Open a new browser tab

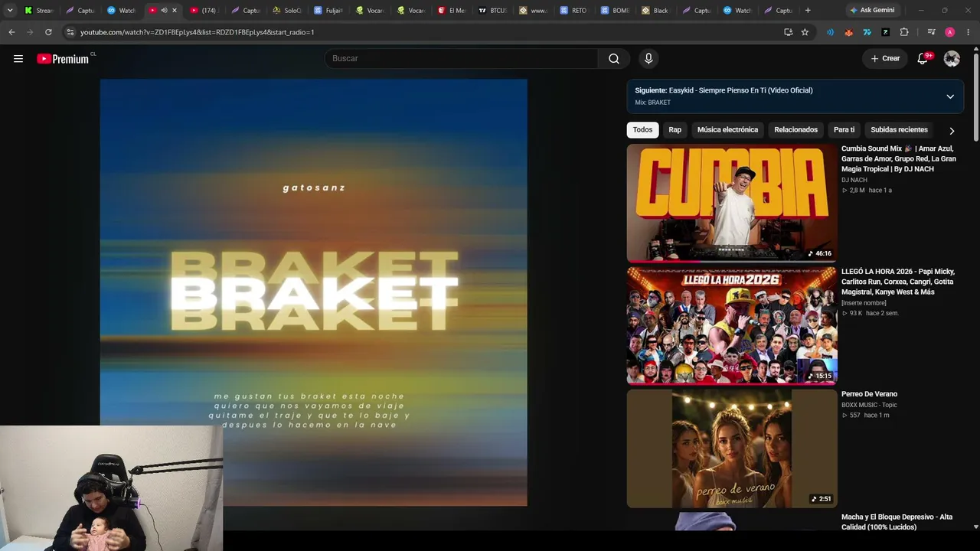(808, 10)
